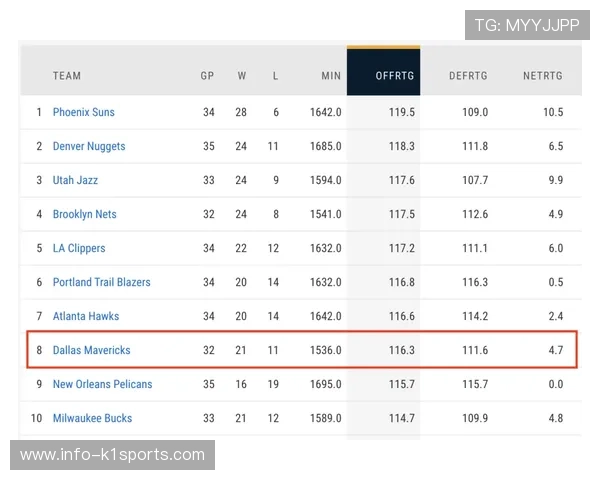Select Utah Jazz OFFRTG value 117.6

click(402, 180)
